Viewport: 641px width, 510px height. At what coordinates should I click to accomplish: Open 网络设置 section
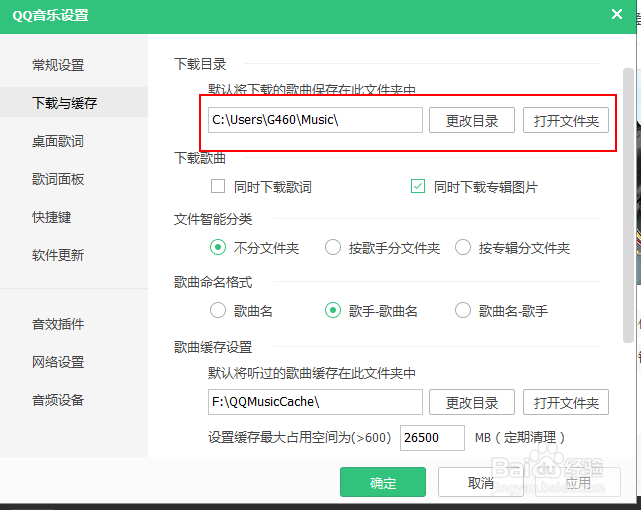pos(58,362)
